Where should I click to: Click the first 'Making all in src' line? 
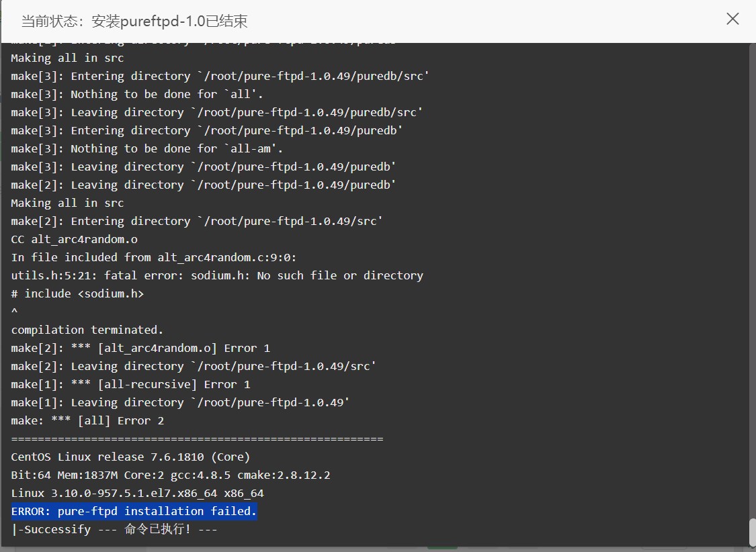tap(67, 58)
